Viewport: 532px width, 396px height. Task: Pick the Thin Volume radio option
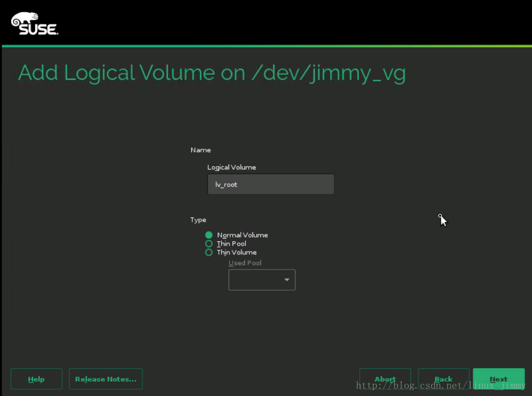(x=209, y=252)
